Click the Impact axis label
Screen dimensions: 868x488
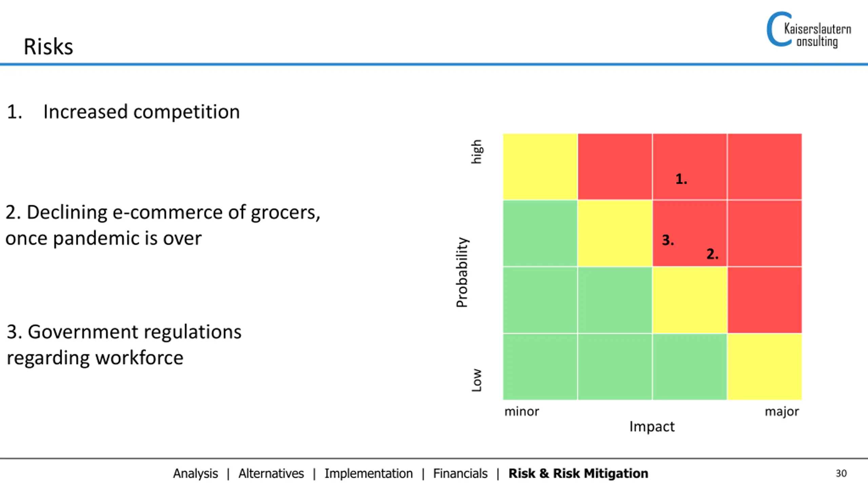tap(652, 427)
